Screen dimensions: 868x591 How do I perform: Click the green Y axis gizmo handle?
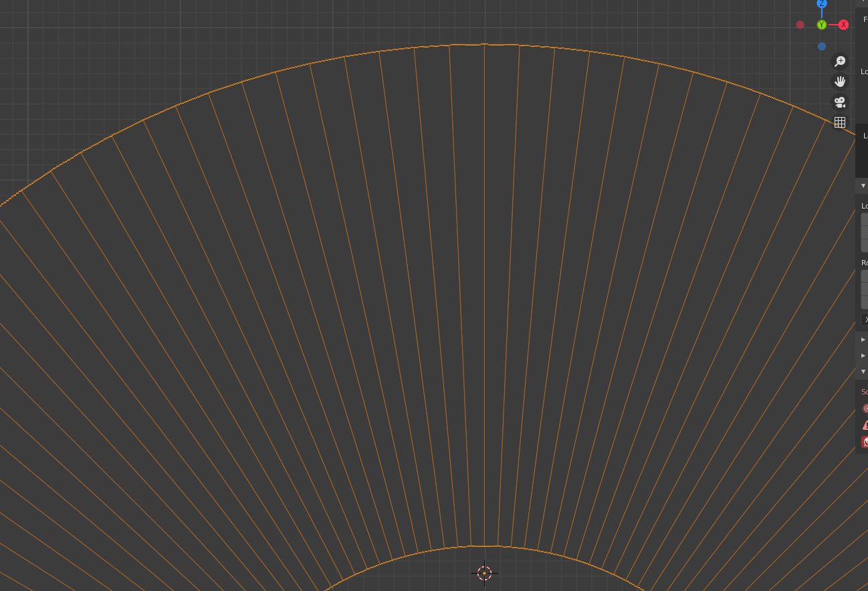pos(822,25)
